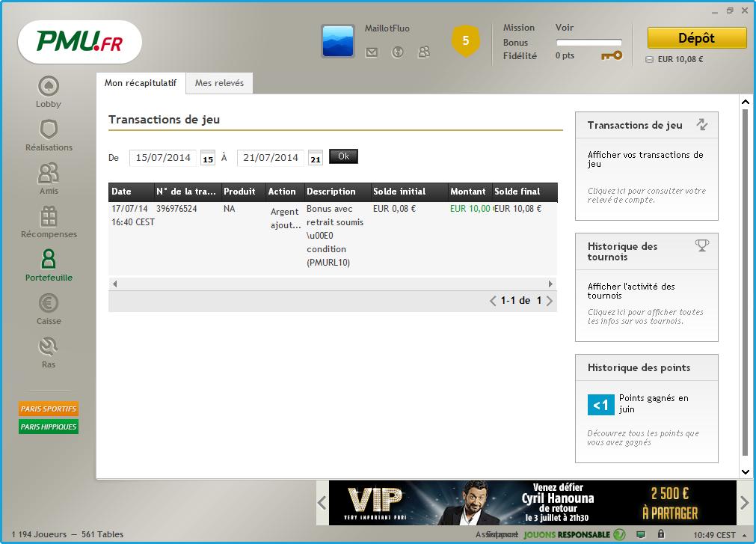The width and height of the screenshot is (756, 544).
Task: Click the PMU.fr logo
Action: click(79, 42)
